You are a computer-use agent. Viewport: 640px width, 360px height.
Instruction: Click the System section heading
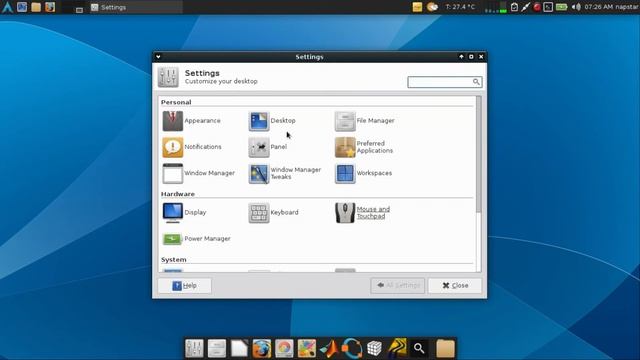coord(173,260)
